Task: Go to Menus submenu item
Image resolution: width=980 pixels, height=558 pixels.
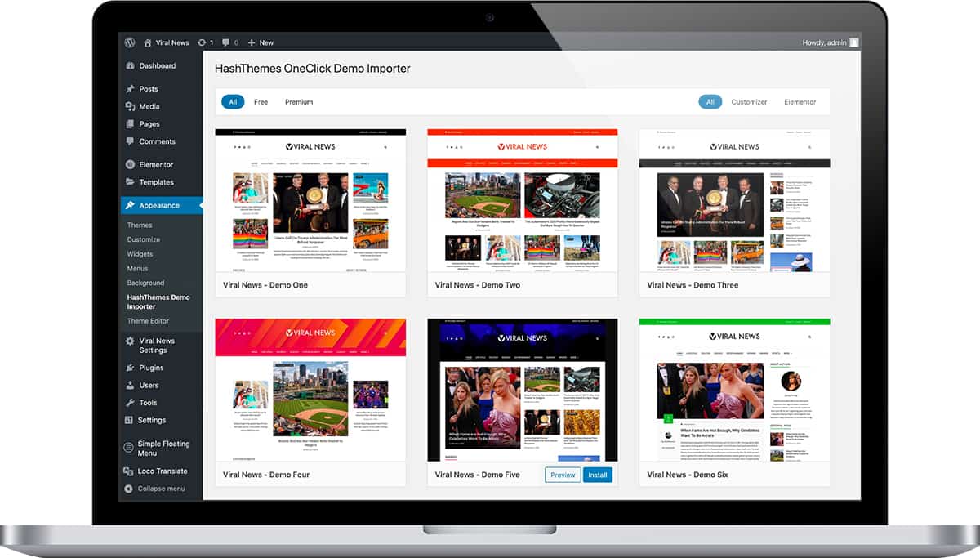Action: (138, 268)
